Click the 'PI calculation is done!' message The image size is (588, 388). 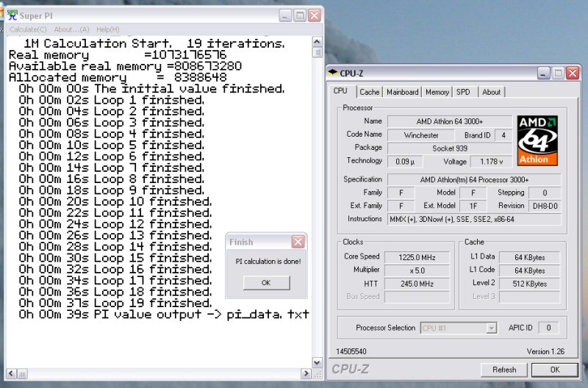pos(268,262)
